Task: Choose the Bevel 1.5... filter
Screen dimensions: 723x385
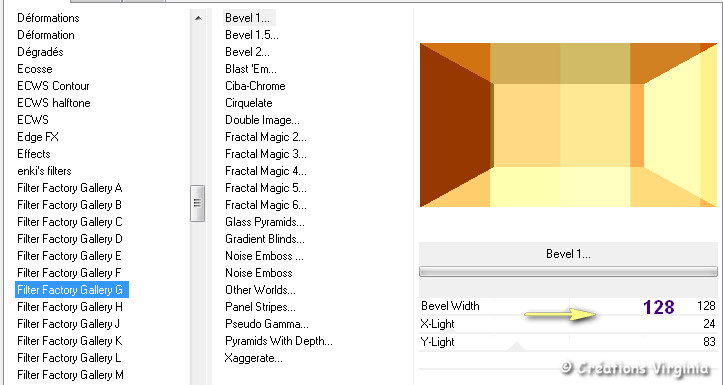Action: [252, 35]
